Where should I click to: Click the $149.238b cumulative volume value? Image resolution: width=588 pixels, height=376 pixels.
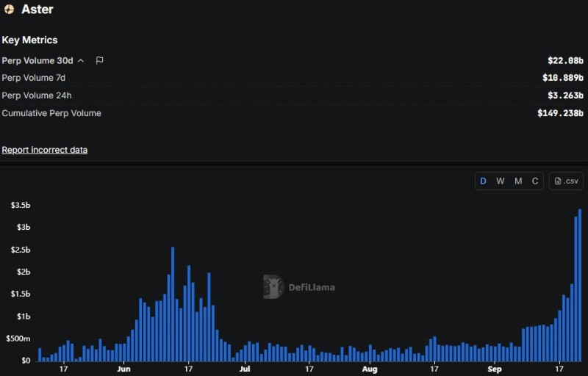pos(560,113)
